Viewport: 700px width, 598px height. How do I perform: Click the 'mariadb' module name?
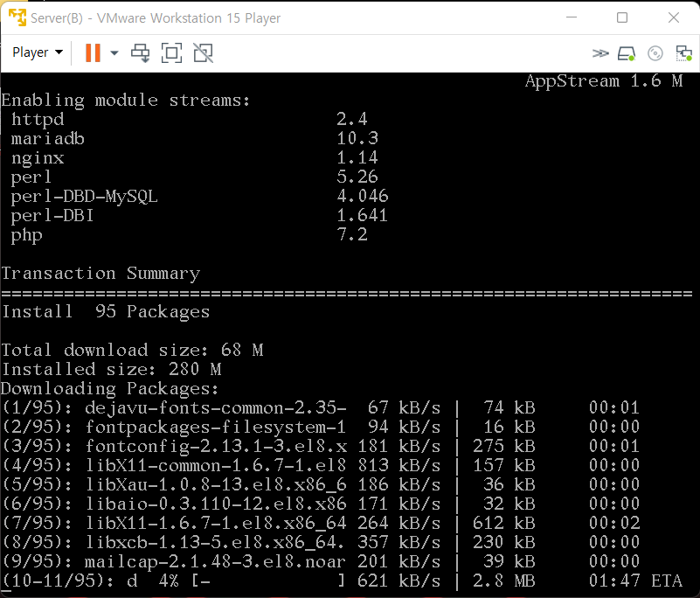click(x=47, y=138)
